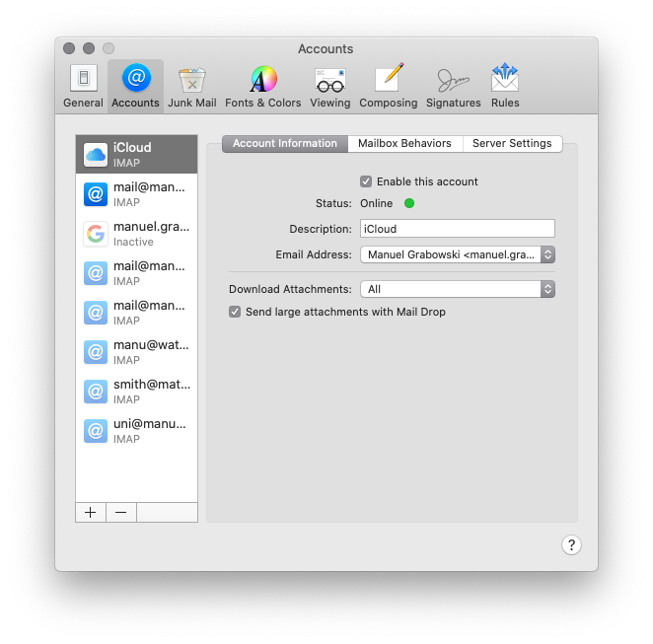The width and height of the screenshot is (653, 644).
Task: Select the inactive Google account
Action: (x=137, y=234)
